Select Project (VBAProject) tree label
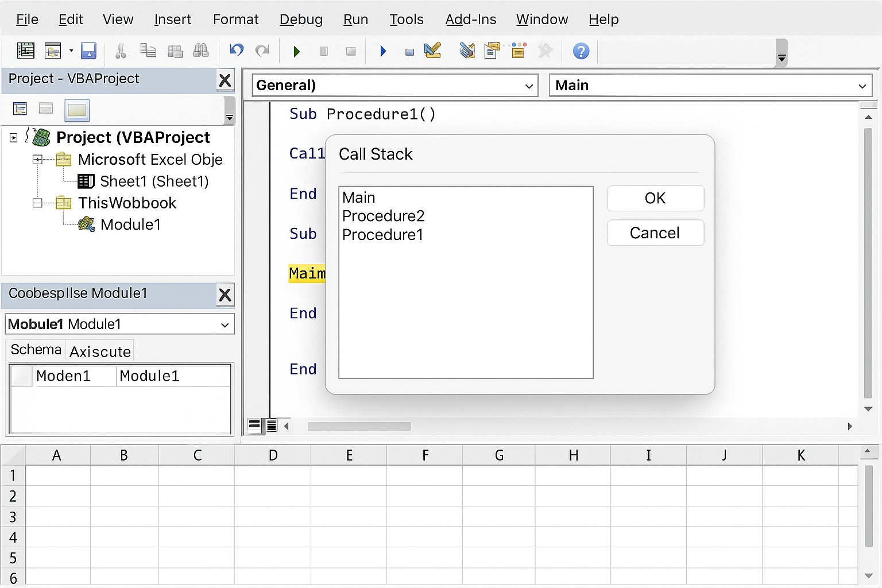Viewport: 882px width, 588px height. pos(133,138)
